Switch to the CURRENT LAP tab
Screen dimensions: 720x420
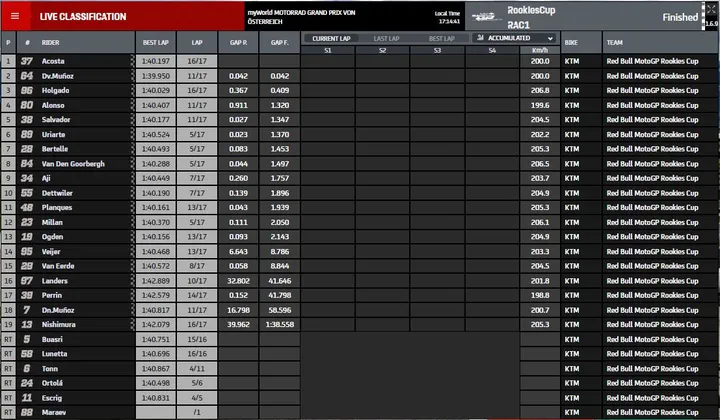pos(331,39)
